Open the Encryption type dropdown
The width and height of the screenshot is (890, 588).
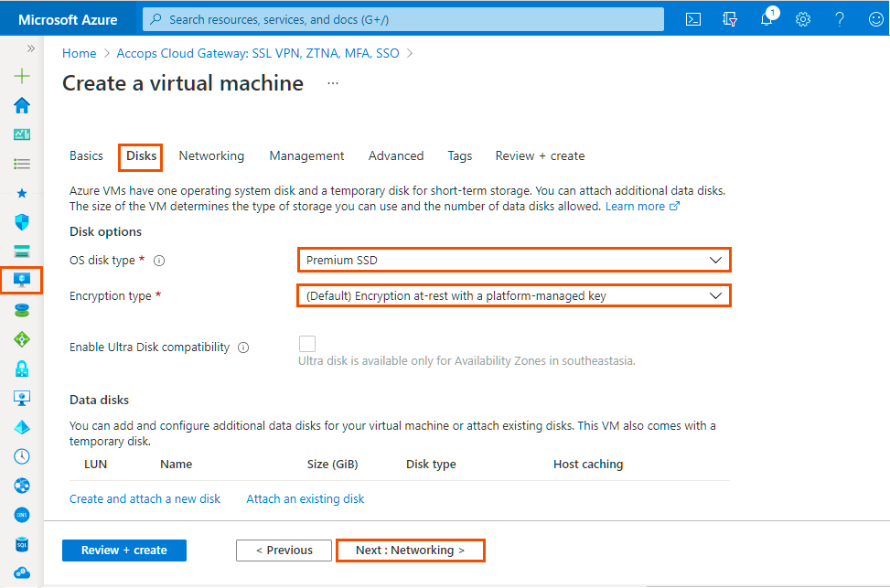tap(514, 295)
